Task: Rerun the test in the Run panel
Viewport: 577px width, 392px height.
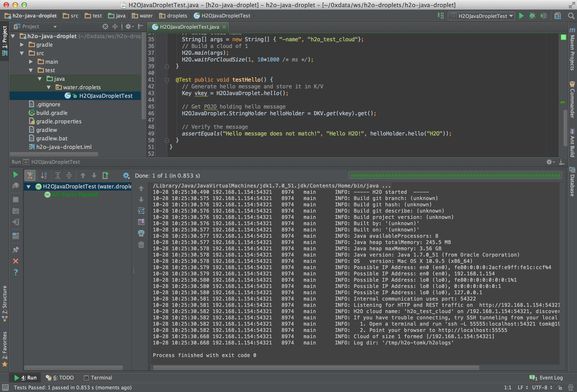Action: click(x=15, y=175)
